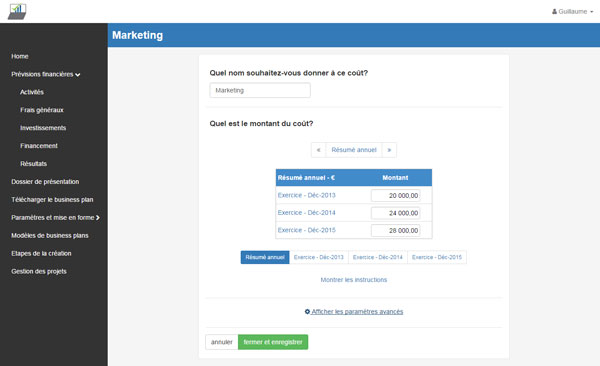Switch to Exercice - Déc-2014 tab
This screenshot has width=600, height=366.
pos(378,257)
